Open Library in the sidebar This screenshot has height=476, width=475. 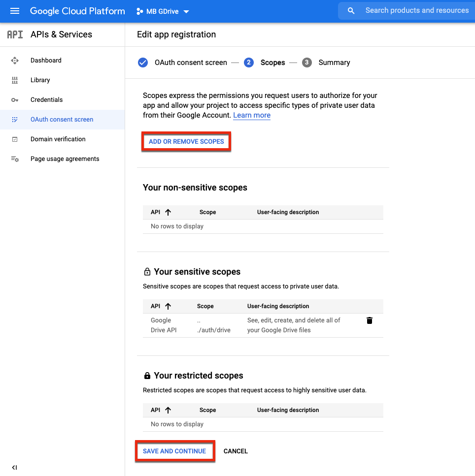click(x=40, y=80)
